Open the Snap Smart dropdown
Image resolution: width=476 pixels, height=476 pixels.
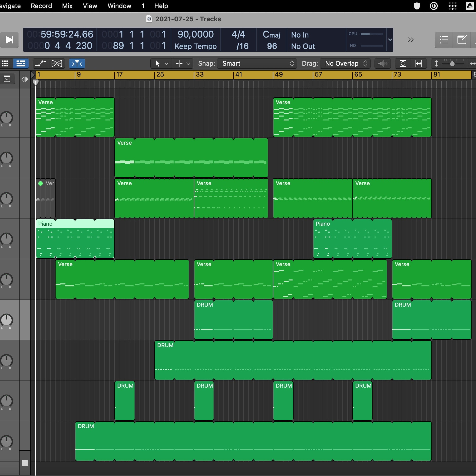pyautogui.click(x=257, y=64)
